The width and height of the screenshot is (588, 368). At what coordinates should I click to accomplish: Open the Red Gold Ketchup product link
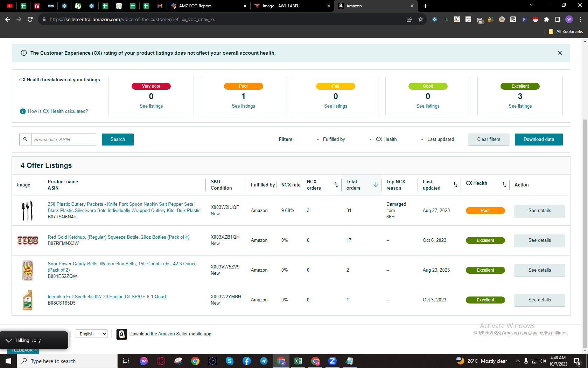point(119,237)
